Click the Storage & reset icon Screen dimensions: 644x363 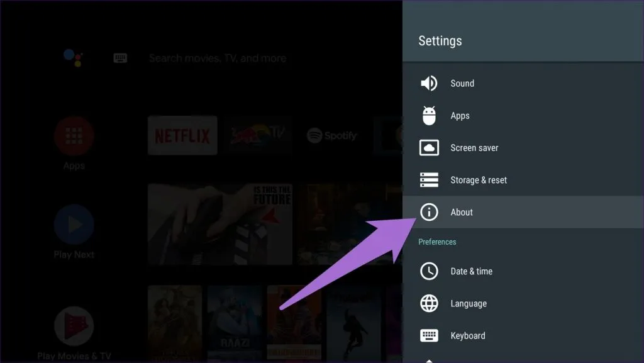point(429,180)
